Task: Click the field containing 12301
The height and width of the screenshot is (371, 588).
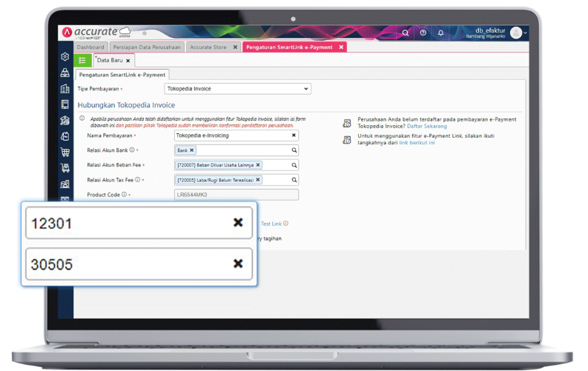Action: [139, 223]
